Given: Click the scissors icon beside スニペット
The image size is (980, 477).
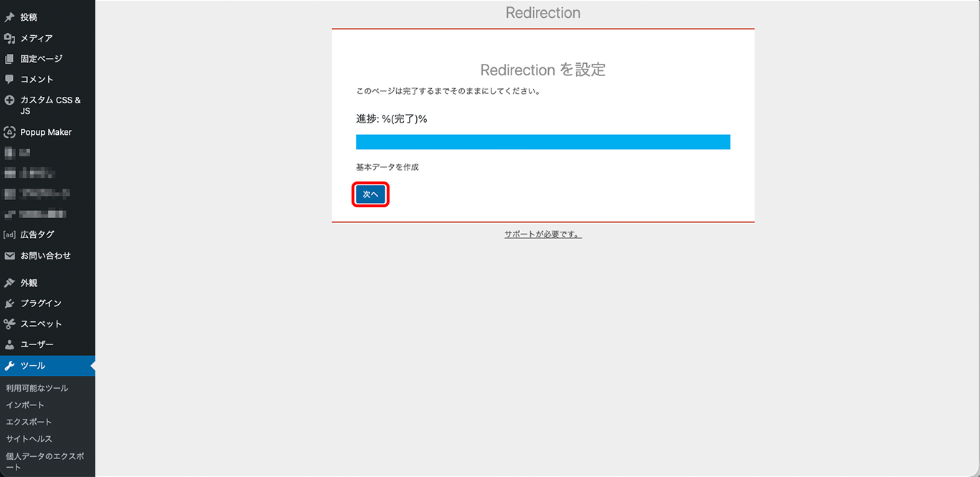Looking at the screenshot, I should pyautogui.click(x=9, y=323).
